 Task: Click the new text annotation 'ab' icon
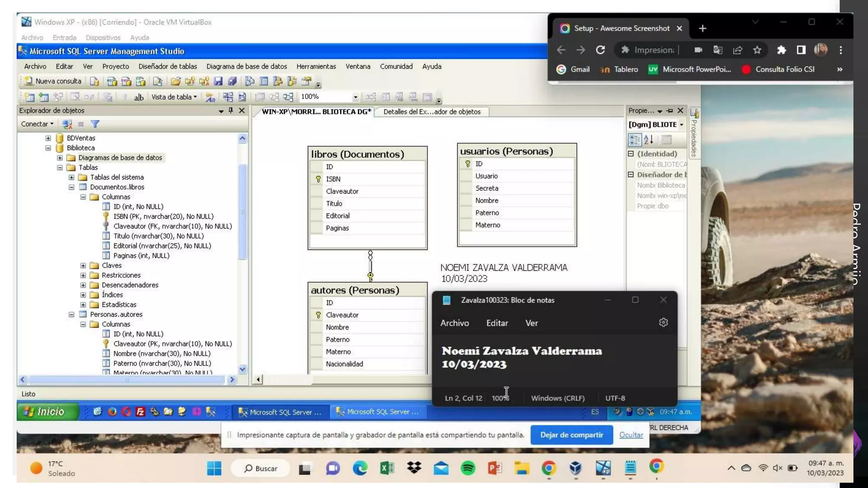(139, 97)
